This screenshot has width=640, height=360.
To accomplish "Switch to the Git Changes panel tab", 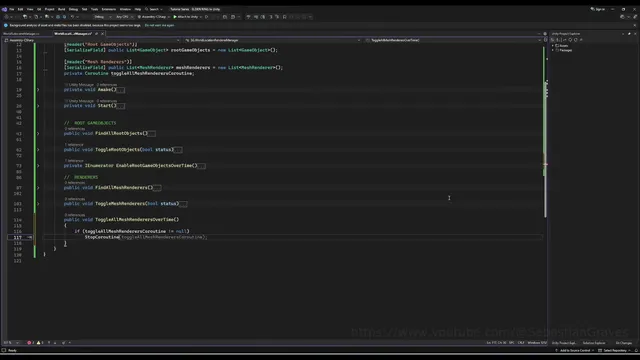I will pos(623,343).
